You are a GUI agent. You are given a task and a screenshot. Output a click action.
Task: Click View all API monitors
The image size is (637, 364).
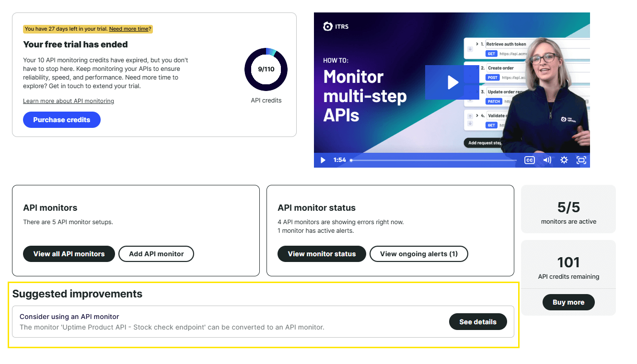69,254
